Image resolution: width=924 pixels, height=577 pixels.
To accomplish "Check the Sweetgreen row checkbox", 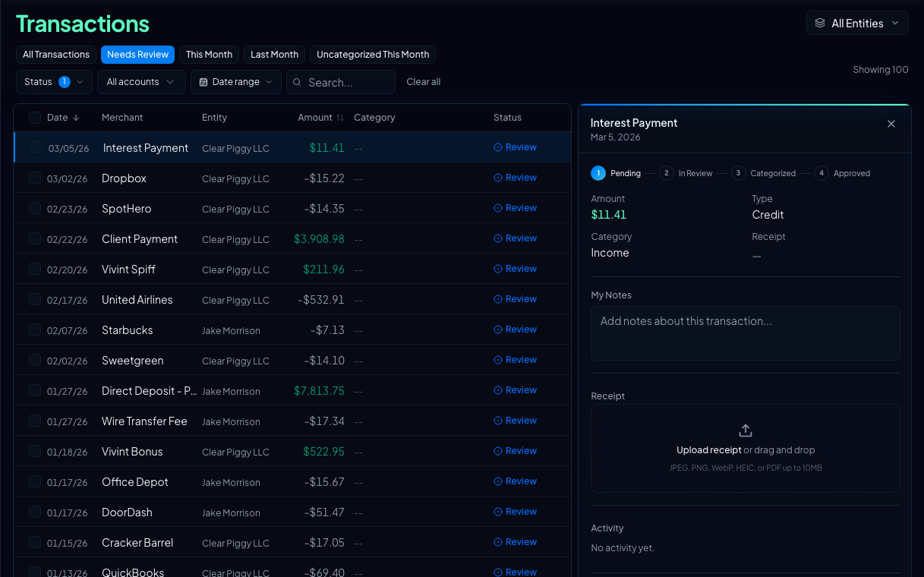I will click(35, 361).
